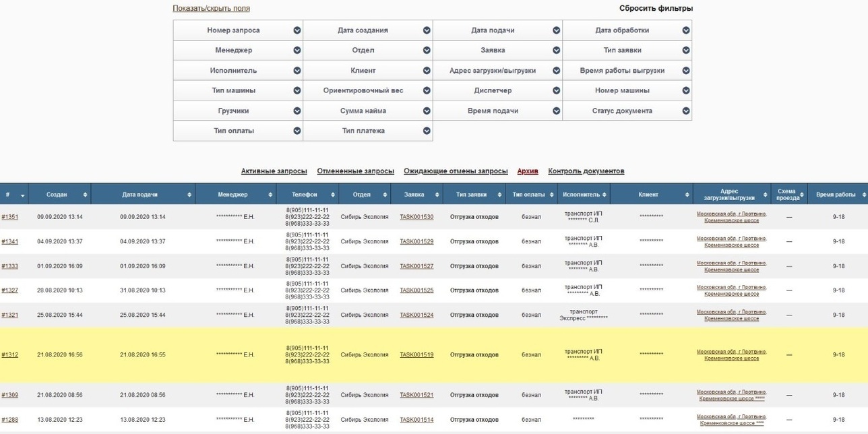Go to Контроль документов tab
This screenshot has width=868, height=434.
pos(586,171)
